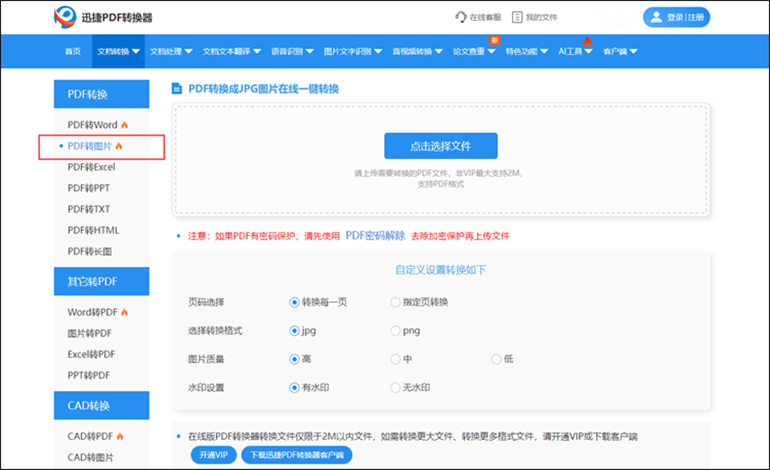Image resolution: width=770 pixels, height=470 pixels.
Task: Open PPT转PDF in the sidebar
Action: pos(88,375)
